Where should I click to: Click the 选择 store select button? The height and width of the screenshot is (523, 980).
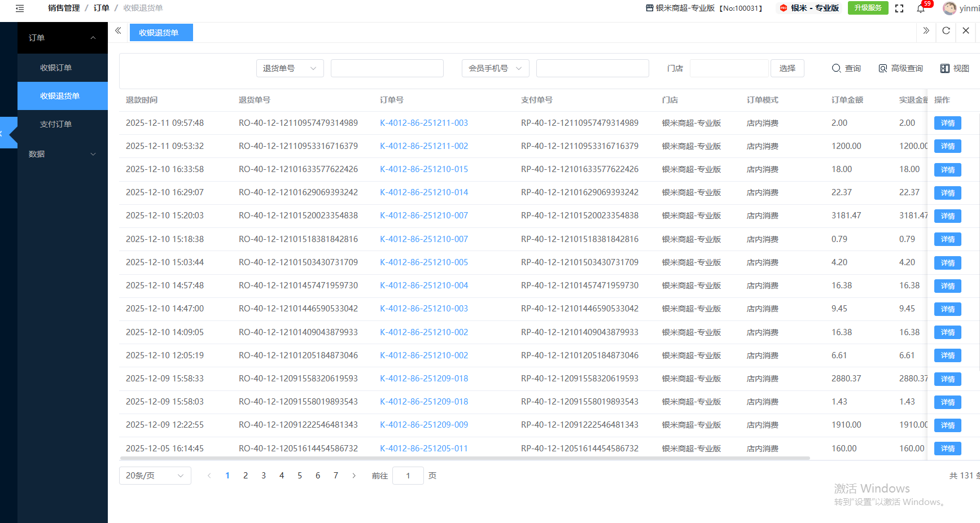(787, 68)
